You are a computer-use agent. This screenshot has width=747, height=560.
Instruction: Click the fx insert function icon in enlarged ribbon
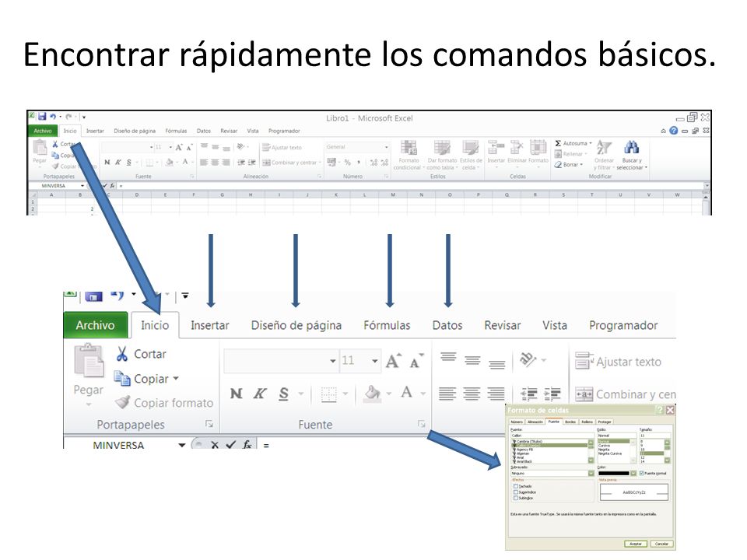pos(247,445)
